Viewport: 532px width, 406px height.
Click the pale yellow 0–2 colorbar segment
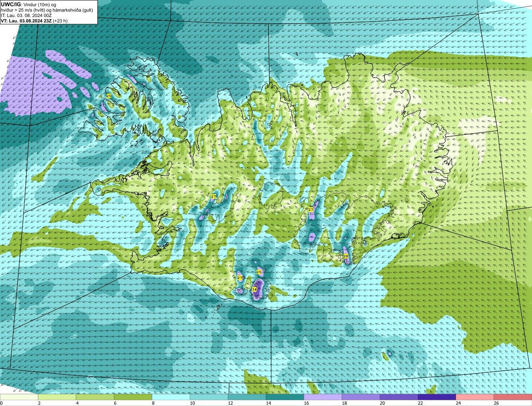19,397
